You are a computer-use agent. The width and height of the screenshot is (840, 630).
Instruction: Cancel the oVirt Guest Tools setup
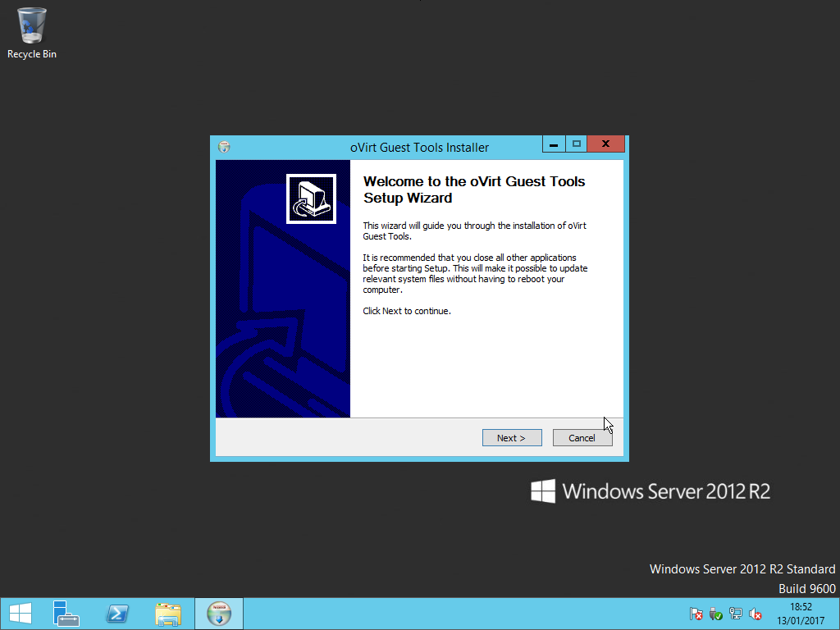tap(582, 438)
